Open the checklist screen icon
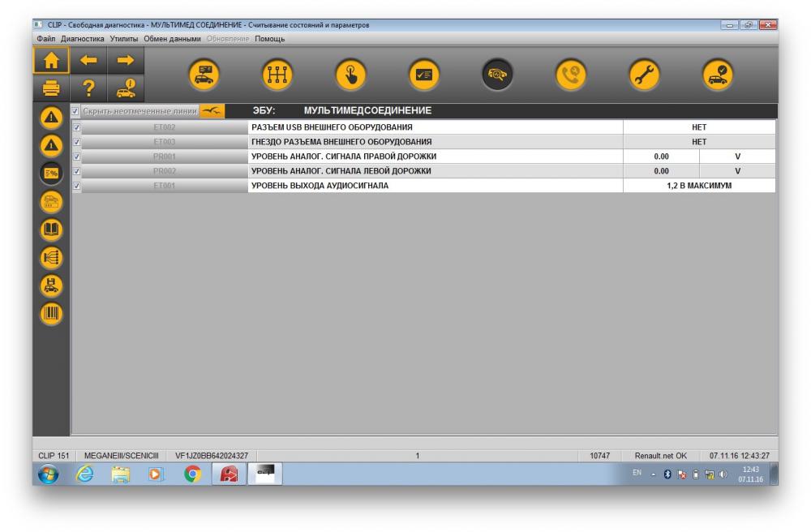 (424, 75)
